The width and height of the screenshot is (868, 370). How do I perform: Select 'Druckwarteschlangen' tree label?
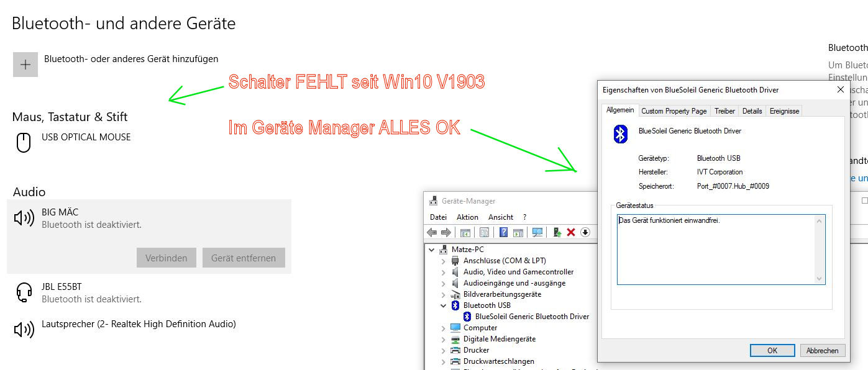pyautogui.click(x=499, y=361)
